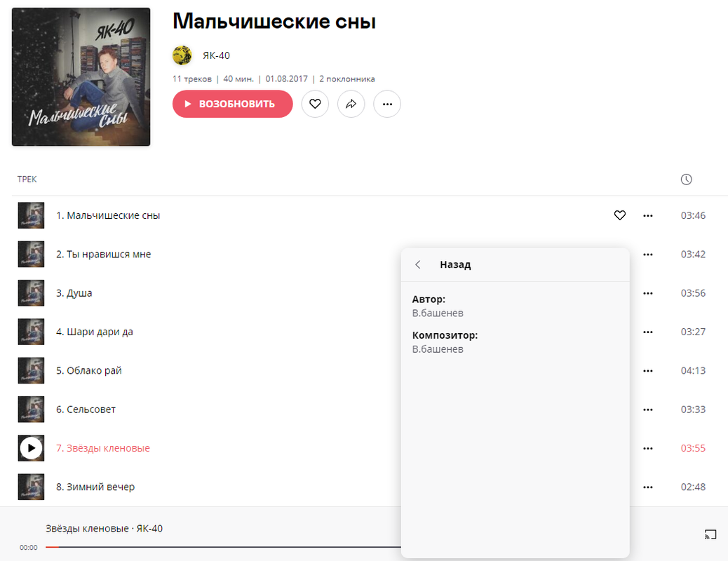This screenshot has height=561, width=728.
Task: Like the album with the heart button
Action: 315,104
